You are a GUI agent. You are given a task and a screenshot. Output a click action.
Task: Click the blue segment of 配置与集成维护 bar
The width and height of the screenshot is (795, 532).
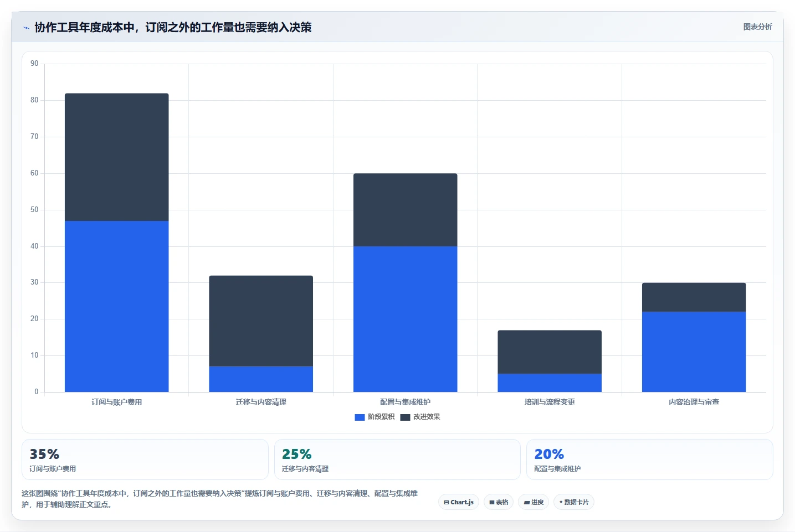(406, 319)
